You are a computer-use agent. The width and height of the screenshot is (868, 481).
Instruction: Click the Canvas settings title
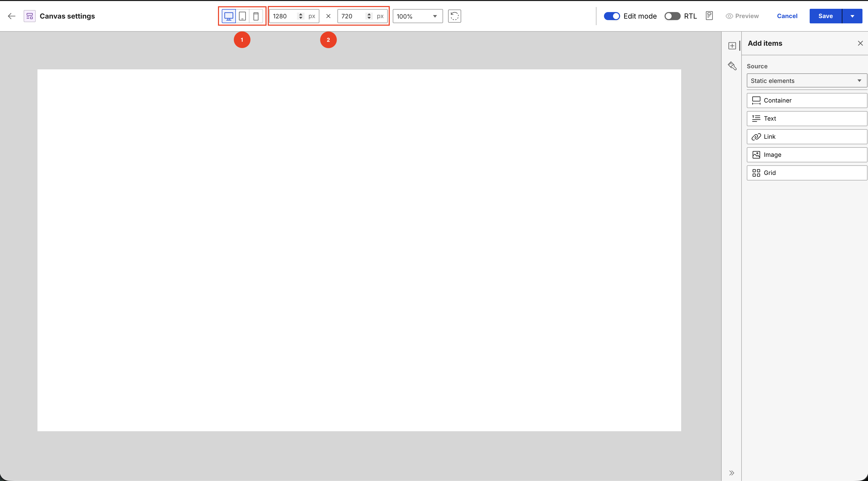coord(67,16)
